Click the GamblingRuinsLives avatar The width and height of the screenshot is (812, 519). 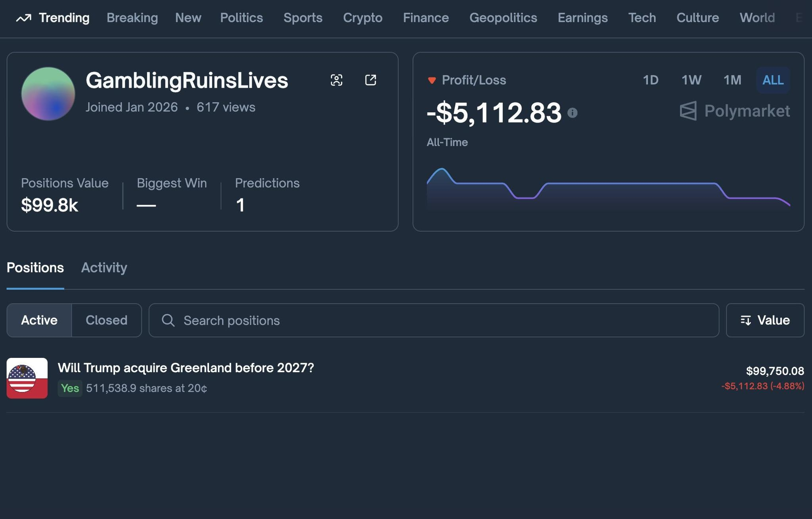(48, 94)
